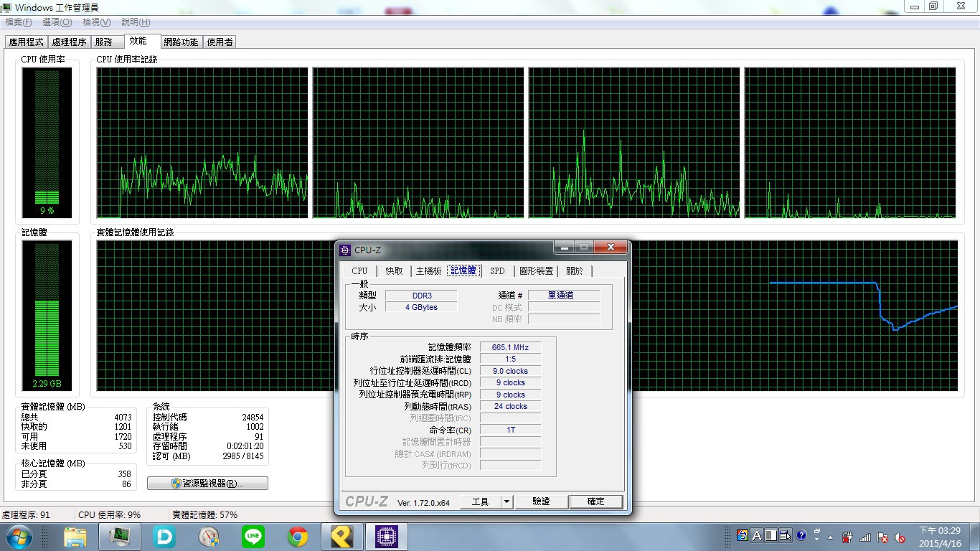Switch to CPU-Z 快取 tab
The width and height of the screenshot is (980, 551).
coord(394,271)
